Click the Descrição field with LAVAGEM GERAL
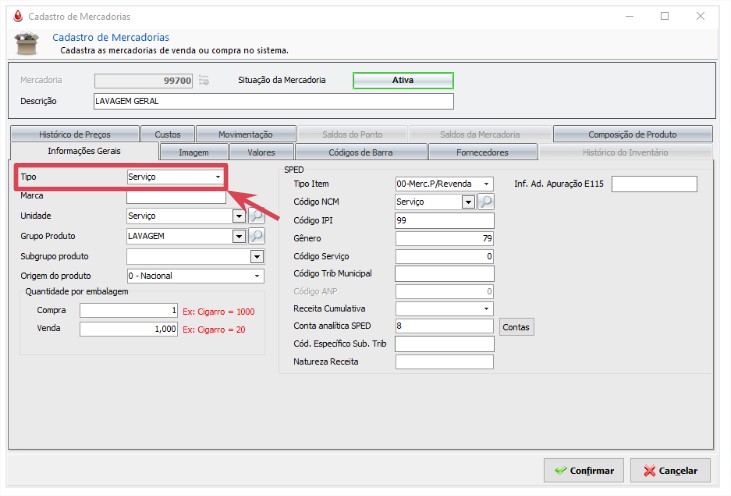This screenshot has width=731, height=496. pyautogui.click(x=273, y=102)
